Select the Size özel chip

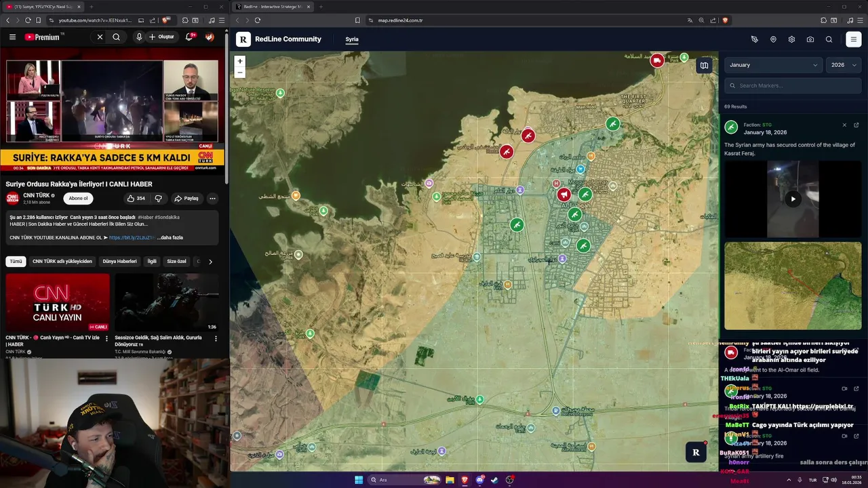click(x=176, y=261)
